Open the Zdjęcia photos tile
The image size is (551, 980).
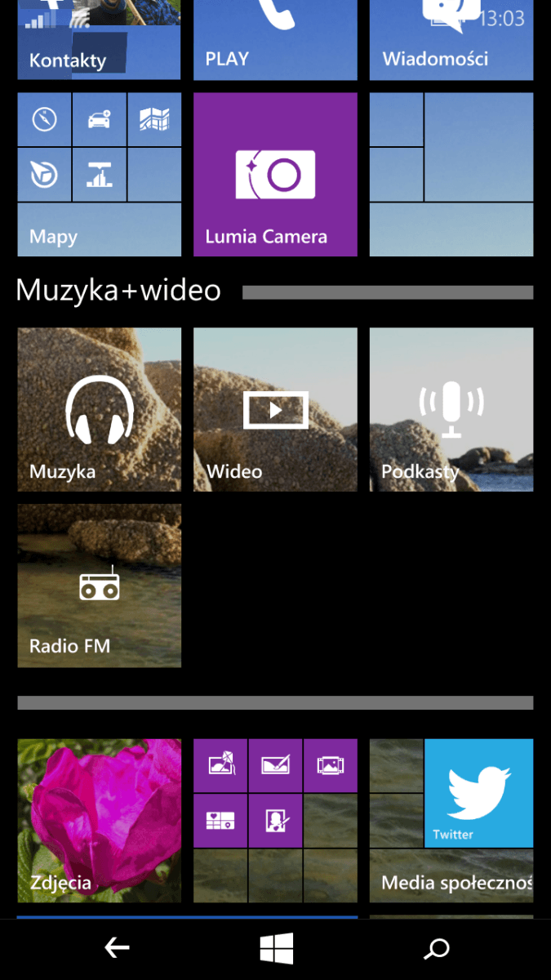click(99, 821)
